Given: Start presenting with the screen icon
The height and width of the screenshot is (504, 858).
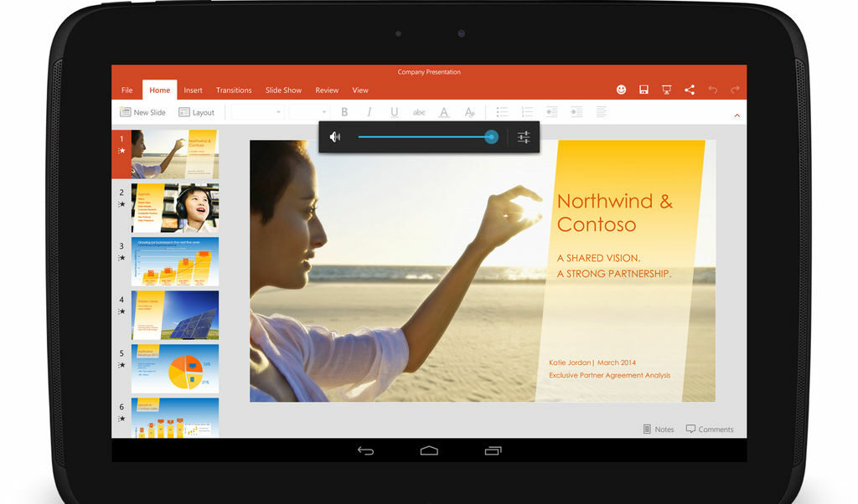Looking at the screenshot, I should coord(666,90).
